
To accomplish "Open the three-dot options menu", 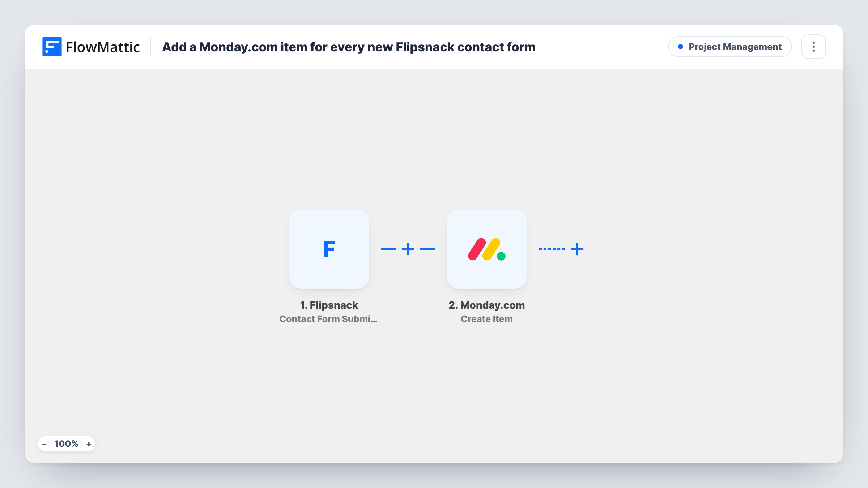I will [813, 47].
